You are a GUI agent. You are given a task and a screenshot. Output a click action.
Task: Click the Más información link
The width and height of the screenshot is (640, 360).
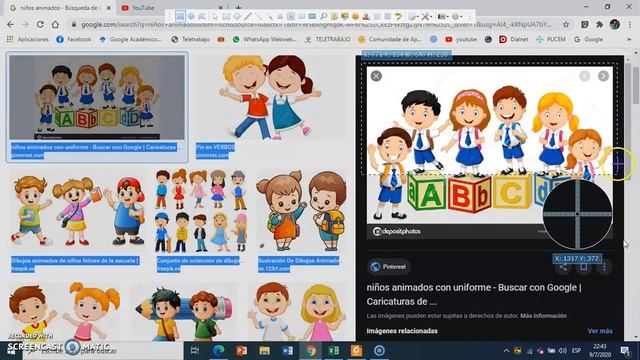(543, 316)
